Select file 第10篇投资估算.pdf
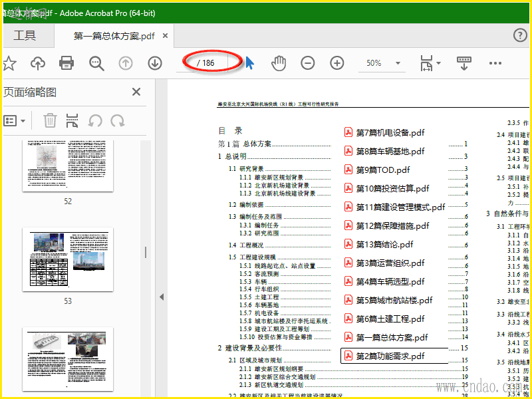Viewport: 532px width, 399px height. 387,188
